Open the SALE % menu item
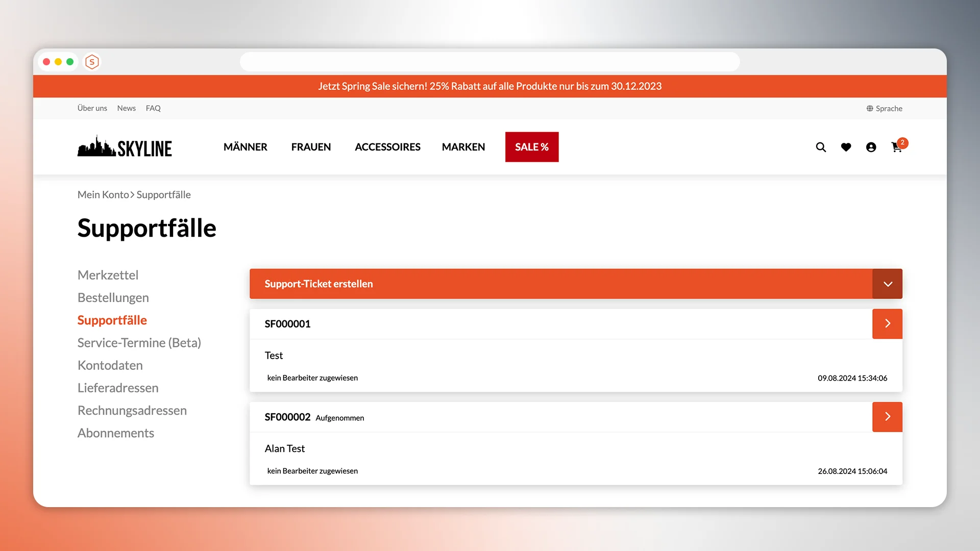This screenshot has height=551, width=980. point(532,147)
